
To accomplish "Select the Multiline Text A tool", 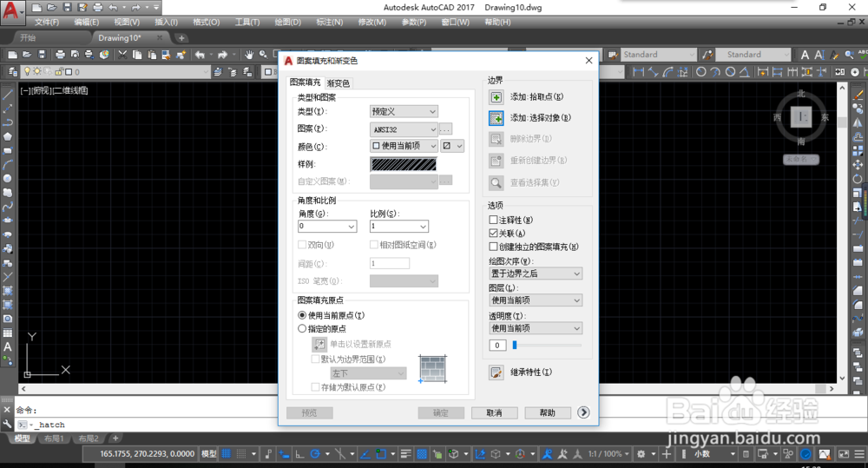I will point(8,346).
